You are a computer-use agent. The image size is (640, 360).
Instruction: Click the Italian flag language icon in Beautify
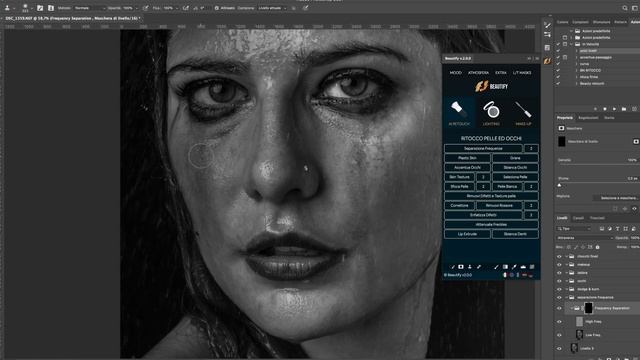click(505, 275)
